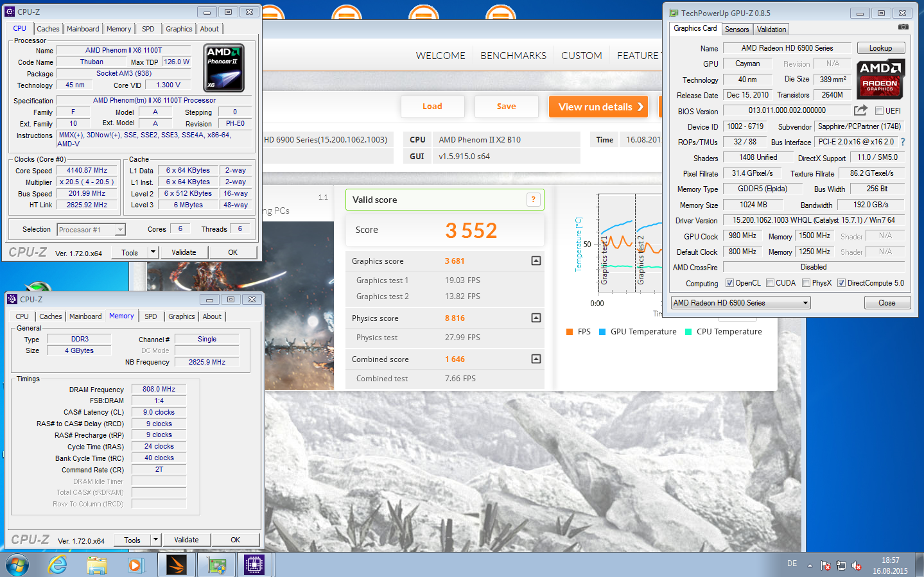
Task: Switch to GPU-Z via its taskbar icon
Action: point(216,565)
